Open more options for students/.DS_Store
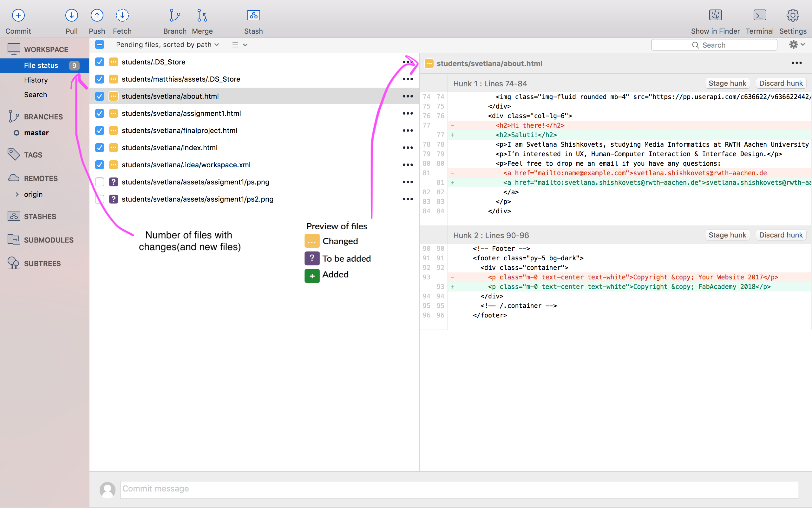 coord(408,62)
